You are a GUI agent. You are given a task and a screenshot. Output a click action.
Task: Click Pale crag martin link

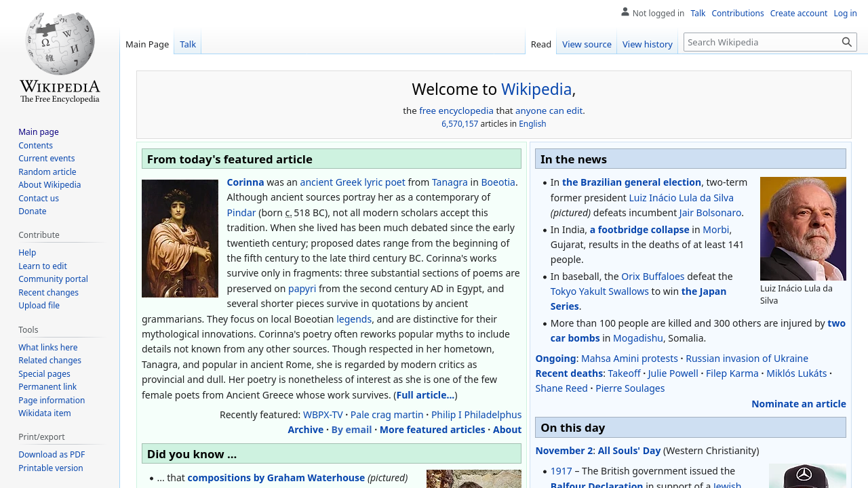(387, 414)
